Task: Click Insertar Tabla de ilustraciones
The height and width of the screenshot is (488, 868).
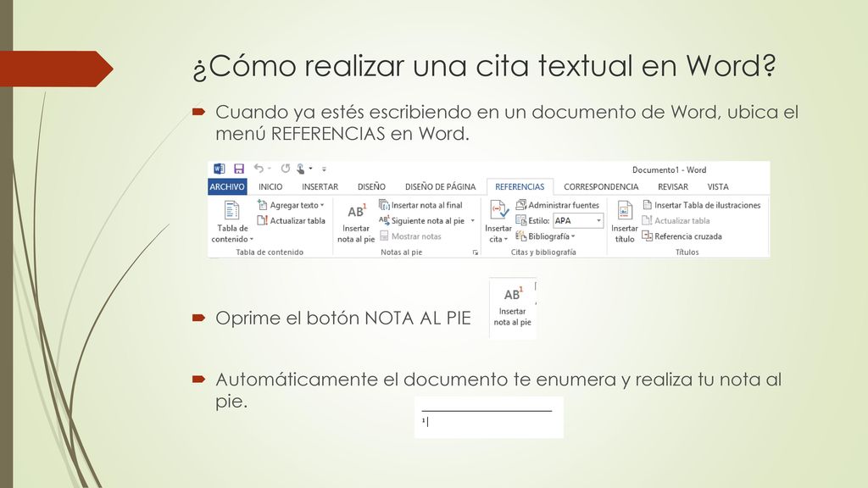Action: pos(701,205)
